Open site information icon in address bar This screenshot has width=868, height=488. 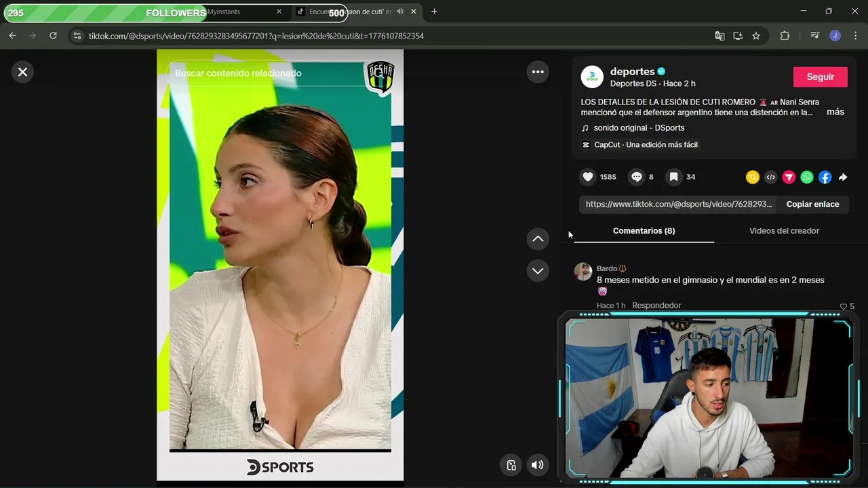[x=77, y=36]
